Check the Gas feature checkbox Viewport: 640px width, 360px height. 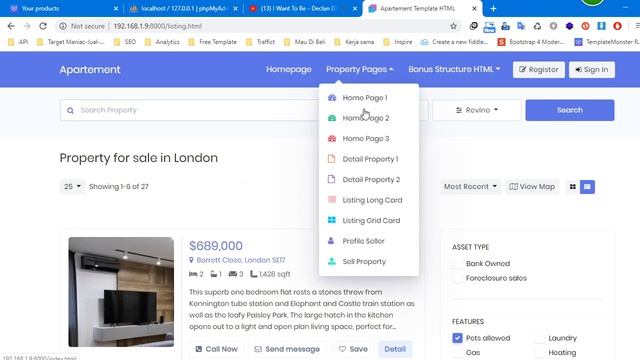point(457,352)
